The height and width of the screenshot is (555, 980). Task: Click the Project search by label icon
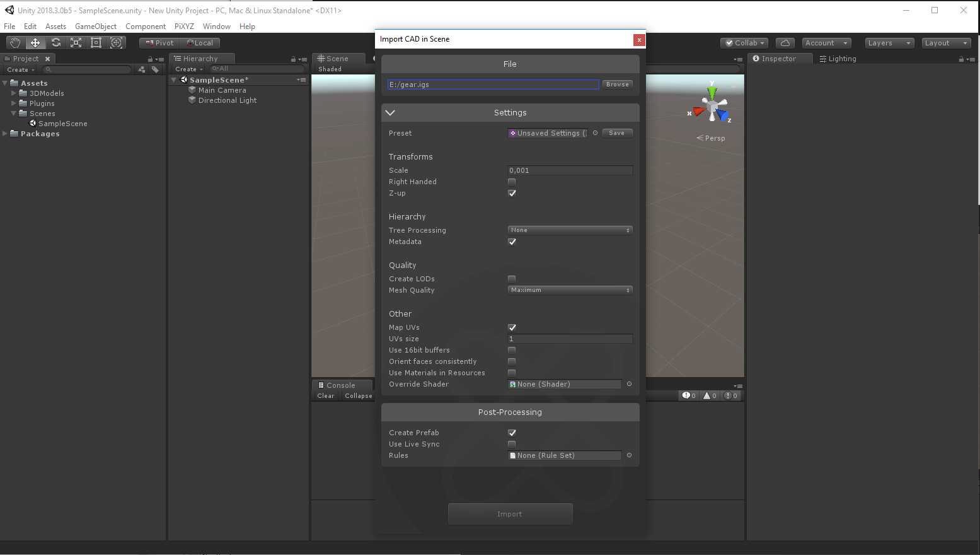coord(155,69)
